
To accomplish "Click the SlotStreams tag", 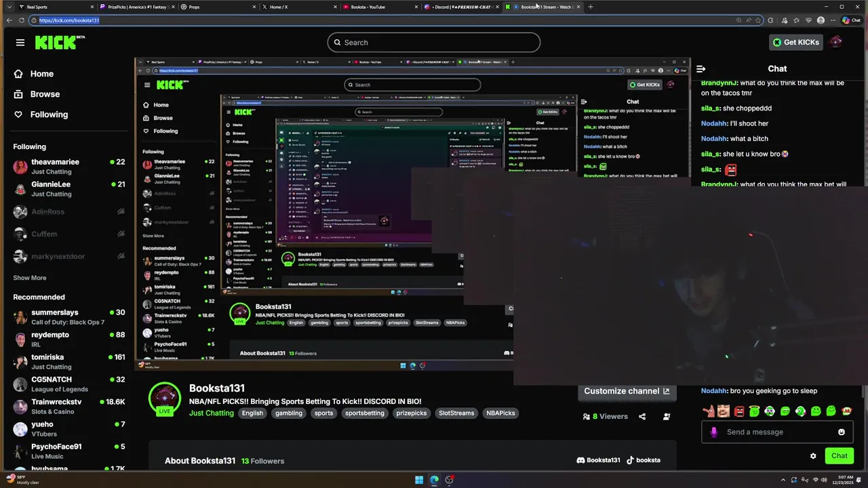I will click(x=456, y=413).
